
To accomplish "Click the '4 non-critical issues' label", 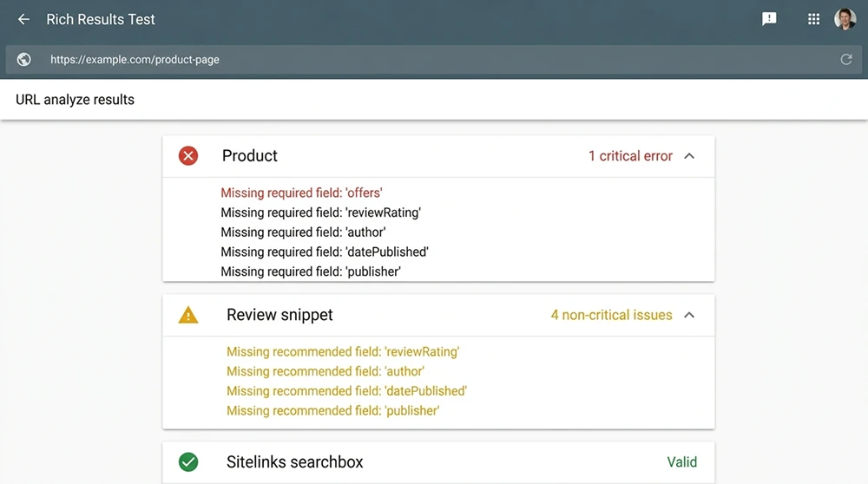I will point(611,315).
